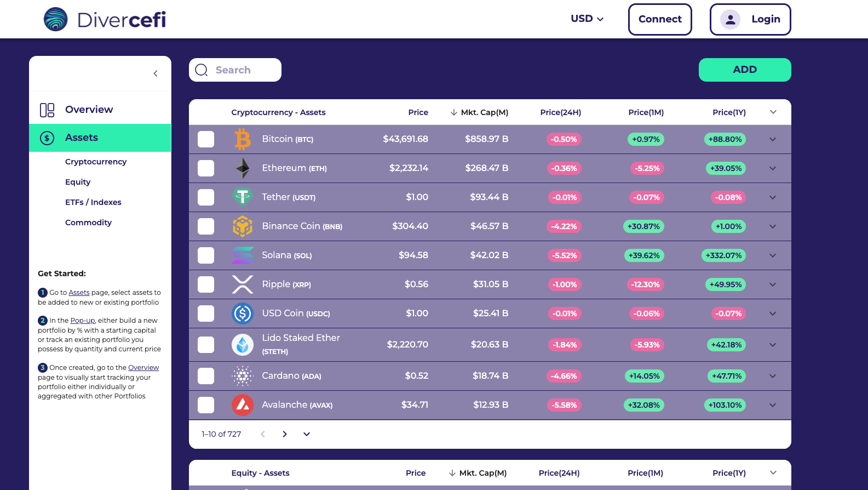Check the Binance Coin row checkbox
Image resolution: width=868 pixels, height=490 pixels.
click(206, 226)
